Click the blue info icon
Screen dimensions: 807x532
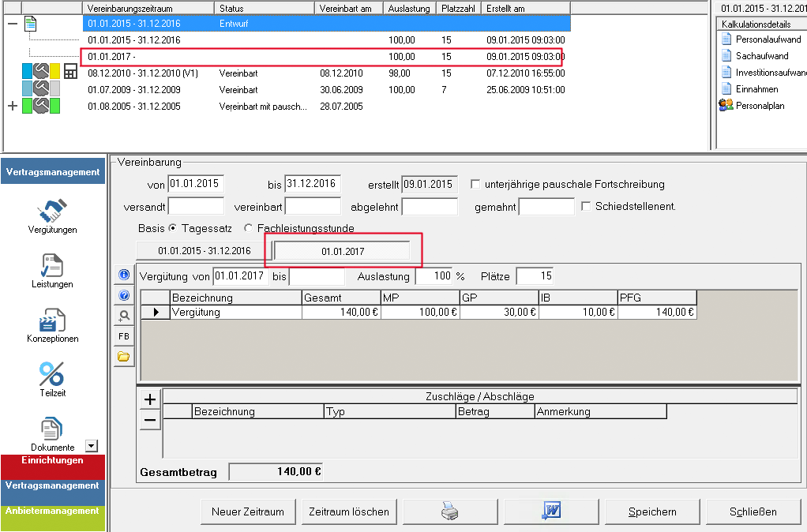[124, 275]
